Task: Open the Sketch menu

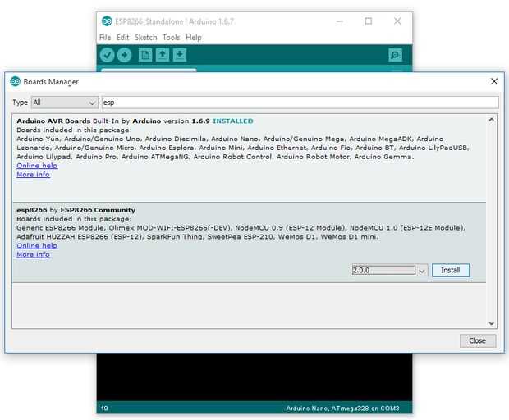Action: [146, 37]
